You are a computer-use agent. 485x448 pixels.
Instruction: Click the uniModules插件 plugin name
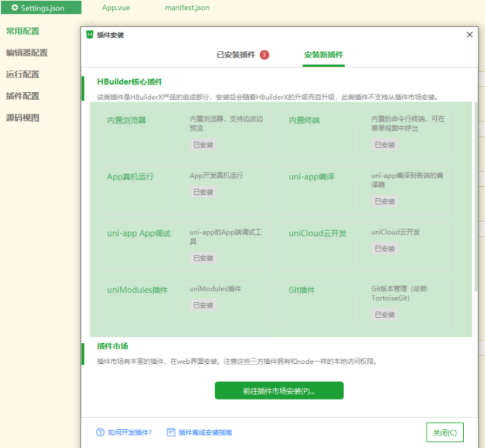pyautogui.click(x=138, y=290)
